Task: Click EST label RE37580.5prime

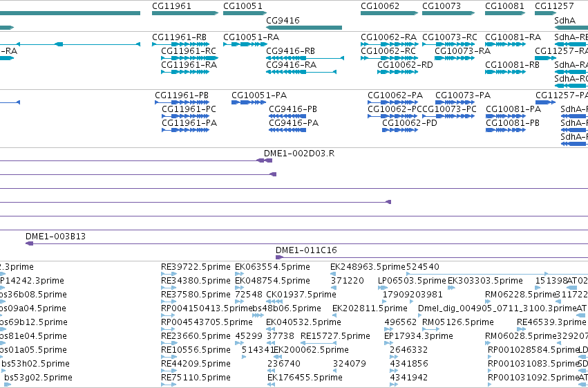Action: click(x=196, y=295)
